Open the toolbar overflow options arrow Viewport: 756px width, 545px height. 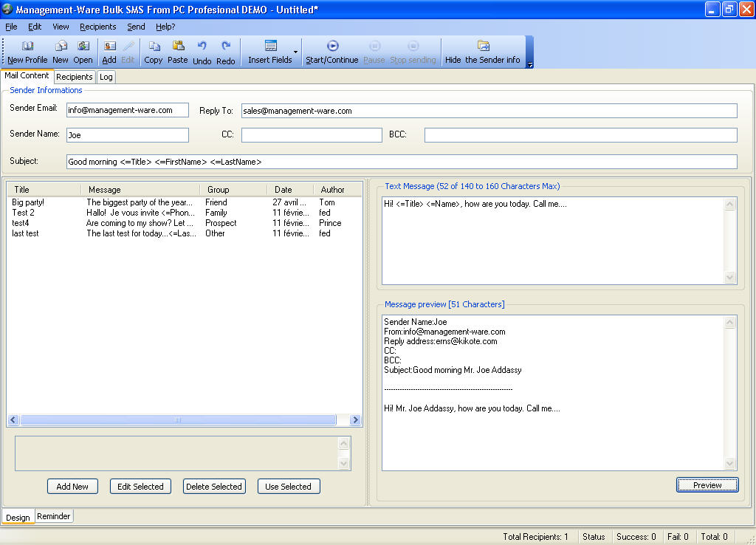pyautogui.click(x=529, y=65)
